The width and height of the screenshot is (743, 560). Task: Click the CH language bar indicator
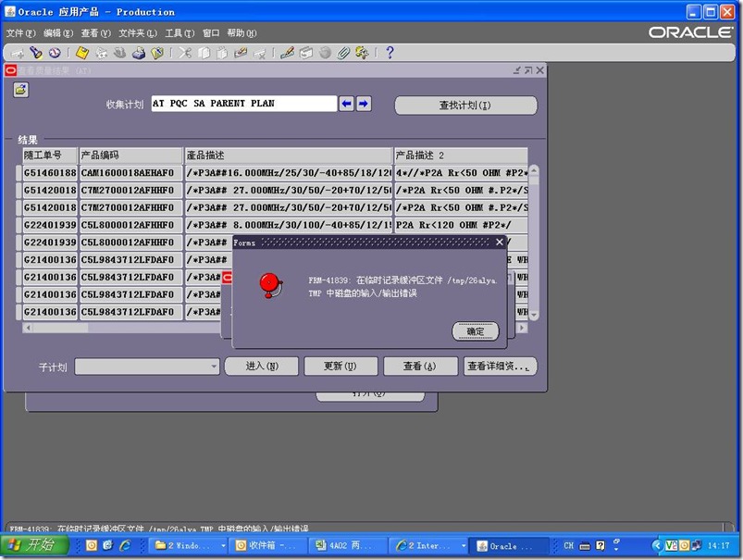(569, 546)
